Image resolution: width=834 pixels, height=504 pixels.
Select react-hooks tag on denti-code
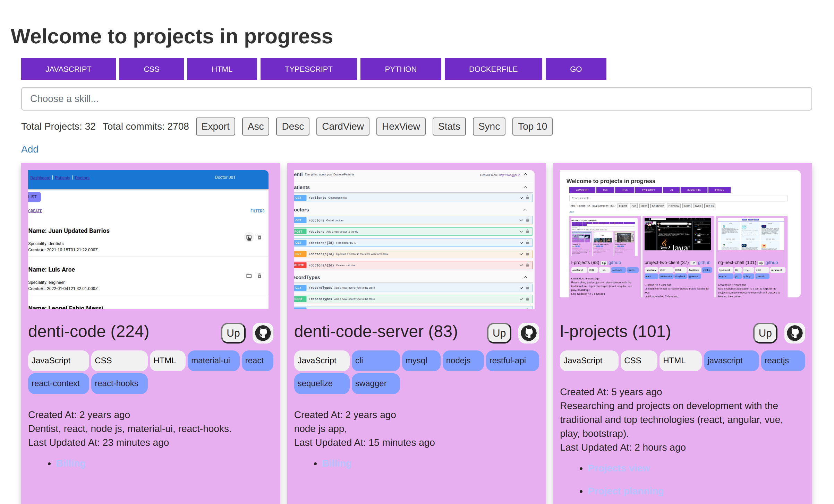(x=119, y=383)
